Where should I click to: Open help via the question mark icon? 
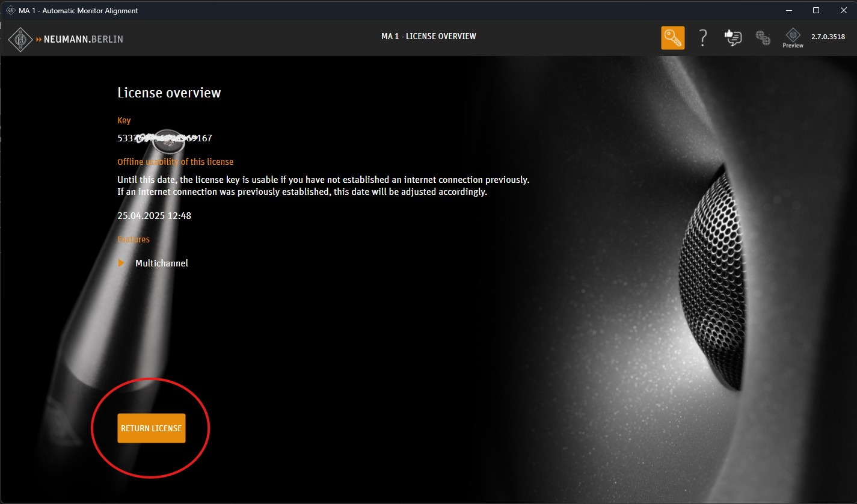tap(702, 38)
